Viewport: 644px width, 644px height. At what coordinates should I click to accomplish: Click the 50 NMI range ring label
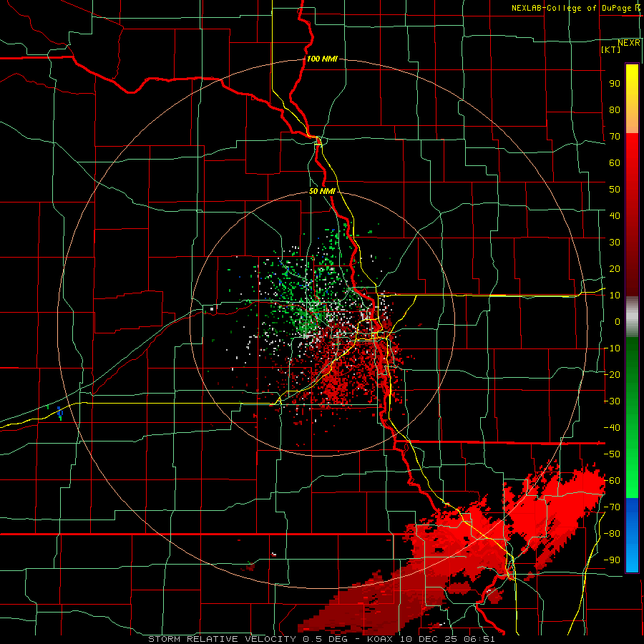(322, 191)
